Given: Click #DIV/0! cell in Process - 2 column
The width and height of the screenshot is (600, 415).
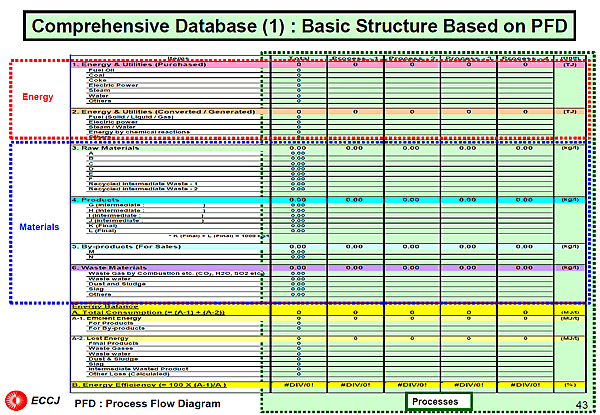Looking at the screenshot, I should (412, 385).
